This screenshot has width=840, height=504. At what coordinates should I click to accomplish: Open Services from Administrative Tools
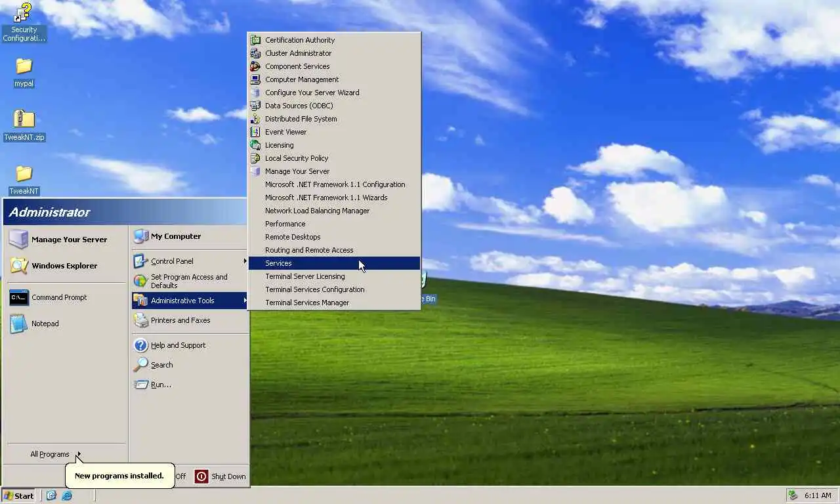334,263
